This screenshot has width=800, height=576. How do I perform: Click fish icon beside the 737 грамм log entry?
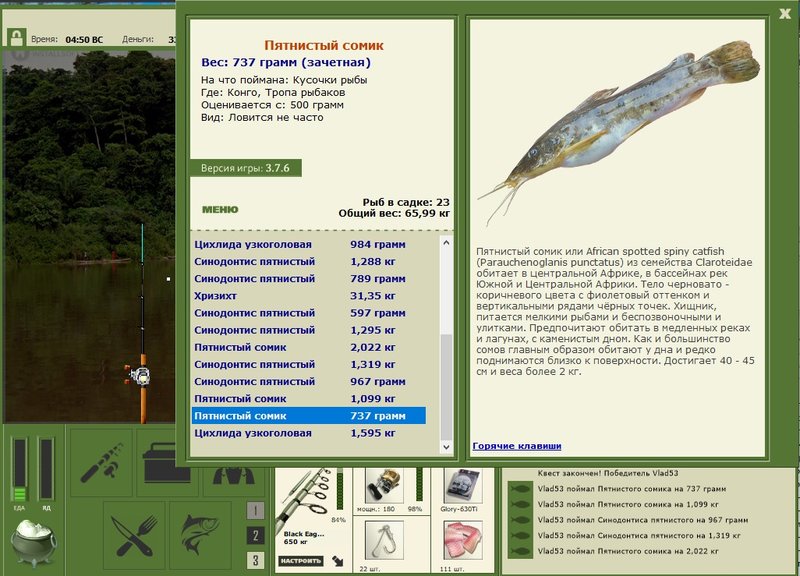520,489
